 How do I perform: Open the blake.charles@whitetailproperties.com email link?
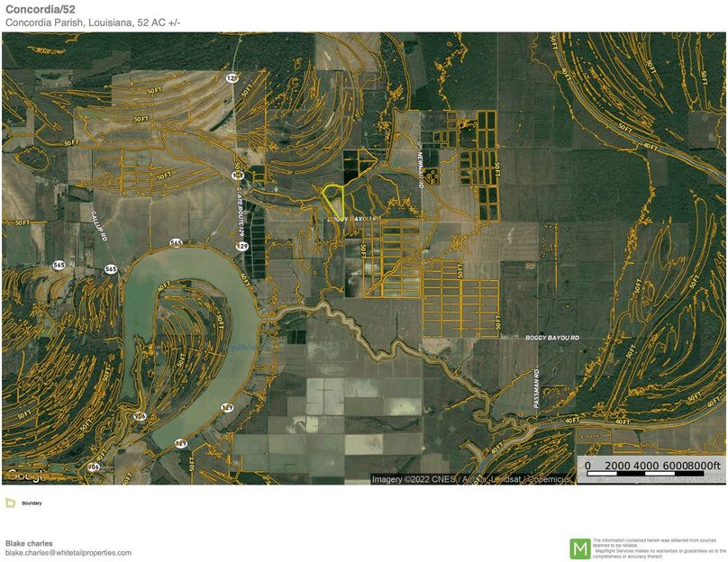click(68, 553)
